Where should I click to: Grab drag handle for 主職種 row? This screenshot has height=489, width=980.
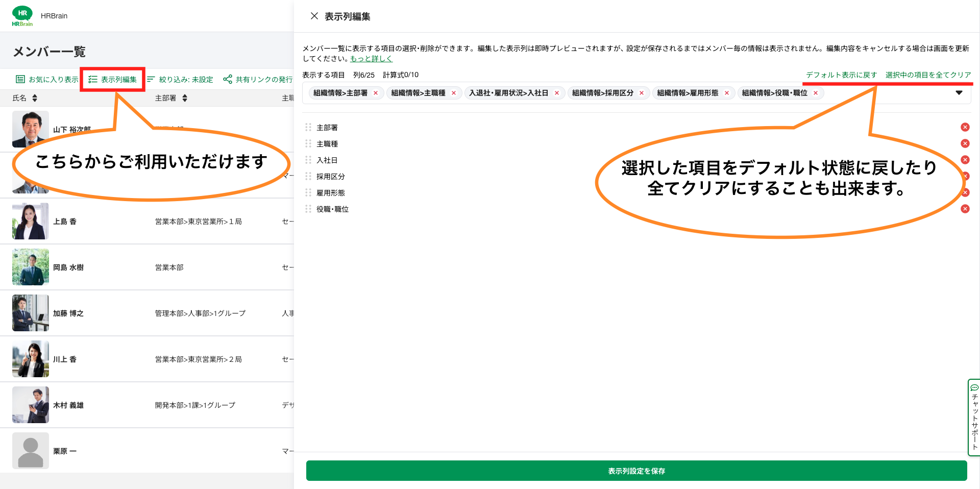click(308, 143)
